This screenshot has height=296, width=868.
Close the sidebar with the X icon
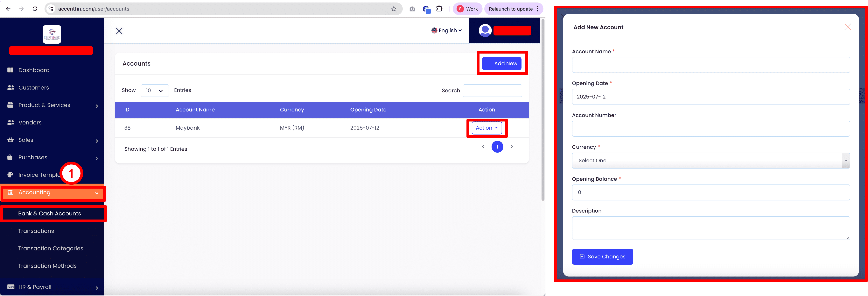[x=119, y=31]
